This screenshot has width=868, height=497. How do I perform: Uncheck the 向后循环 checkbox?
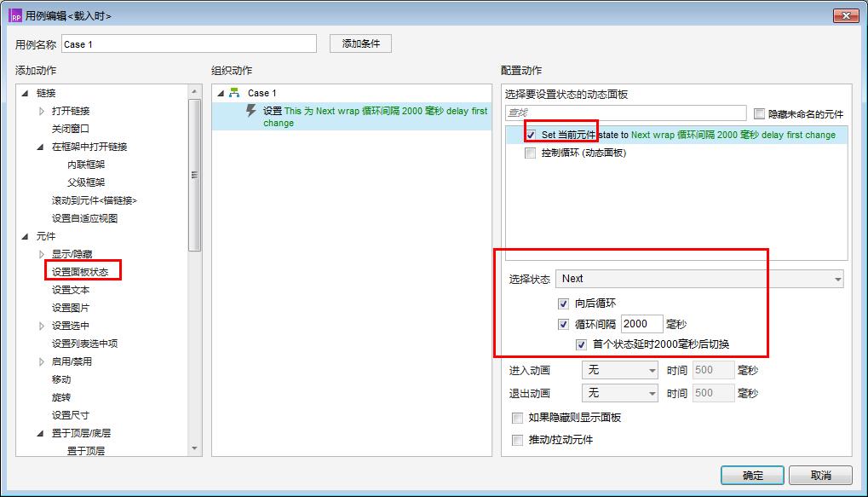point(563,303)
